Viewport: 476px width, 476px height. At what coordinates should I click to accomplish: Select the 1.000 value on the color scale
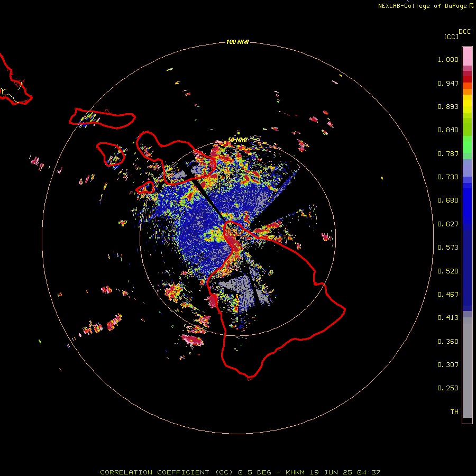click(x=448, y=59)
